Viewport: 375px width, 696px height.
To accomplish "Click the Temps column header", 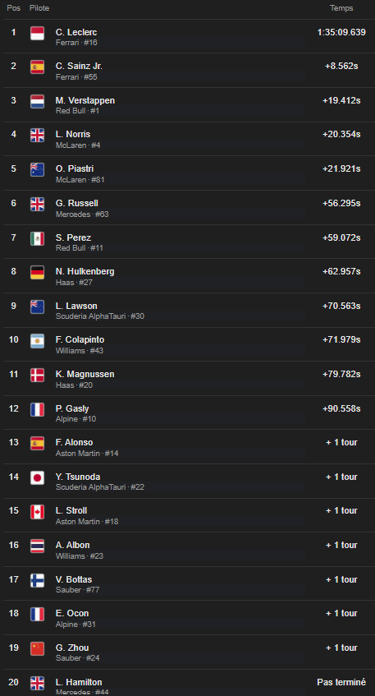I will [341, 8].
